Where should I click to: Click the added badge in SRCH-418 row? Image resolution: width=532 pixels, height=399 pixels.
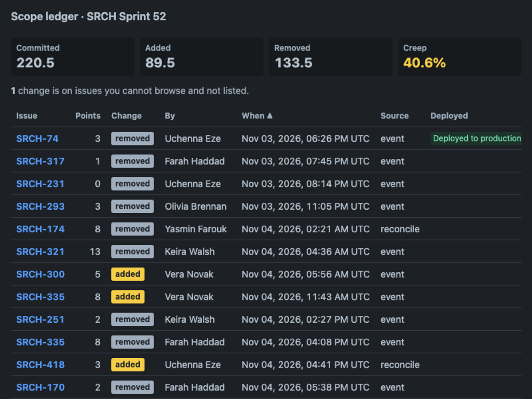tap(128, 364)
